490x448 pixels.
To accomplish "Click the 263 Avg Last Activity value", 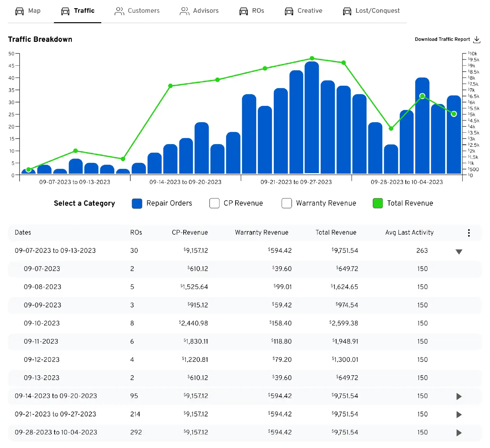I will click(x=422, y=251).
